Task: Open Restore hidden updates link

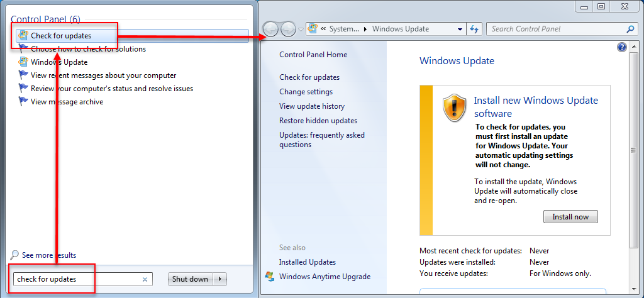Action: [318, 121]
